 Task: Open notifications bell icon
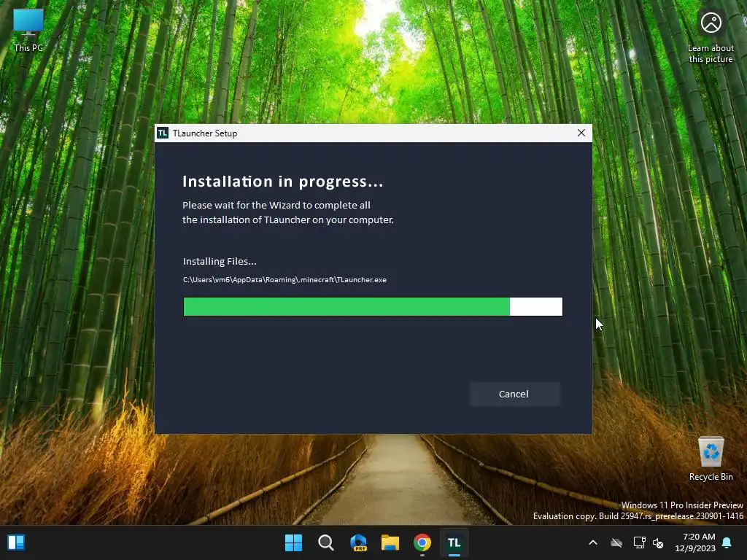click(727, 542)
